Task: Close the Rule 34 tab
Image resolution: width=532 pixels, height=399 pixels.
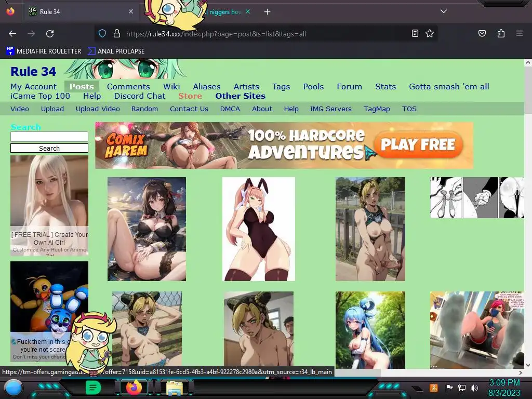Action: point(131,11)
